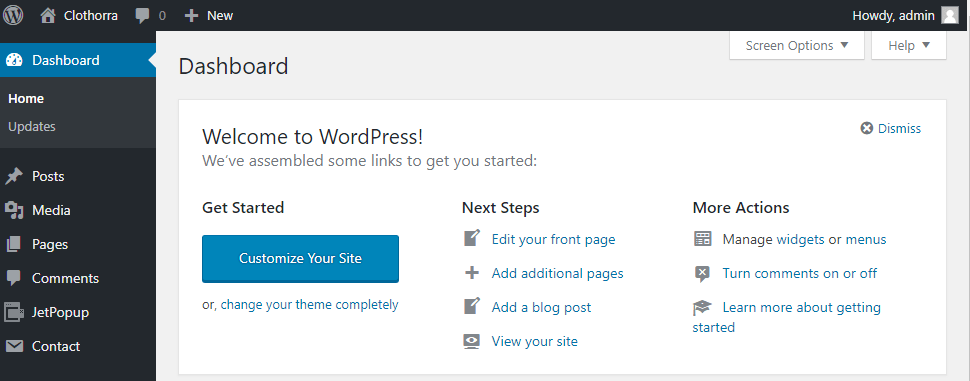The height and width of the screenshot is (381, 970).
Task: Open the New content menu
Action: coord(209,15)
